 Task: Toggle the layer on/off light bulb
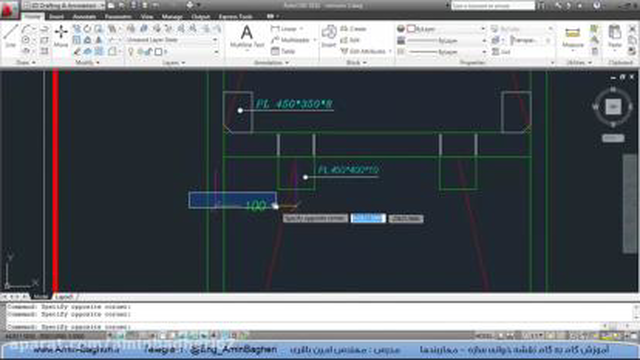click(x=131, y=52)
